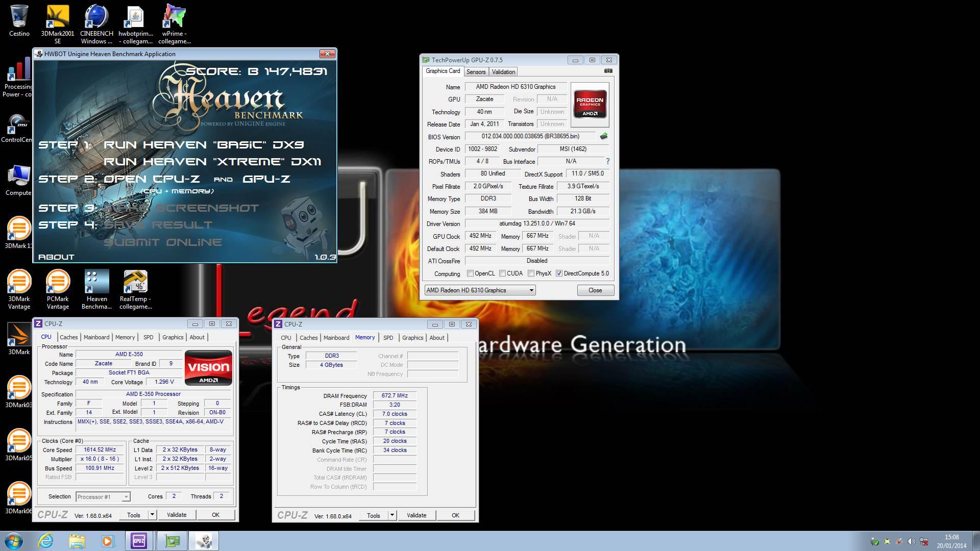The image size is (980, 551).
Task: Open the 3DMark06 desktop shortcut
Action: click(x=18, y=498)
